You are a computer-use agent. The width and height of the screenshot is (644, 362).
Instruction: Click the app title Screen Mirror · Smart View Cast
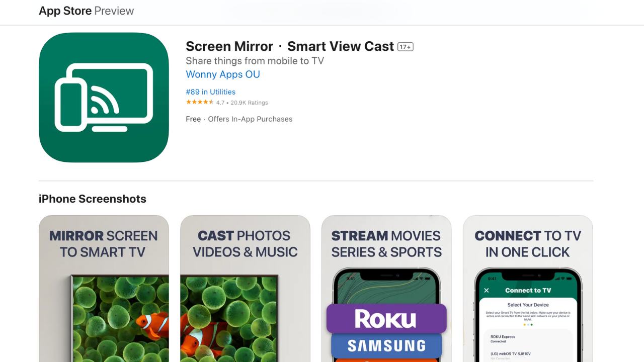(290, 46)
